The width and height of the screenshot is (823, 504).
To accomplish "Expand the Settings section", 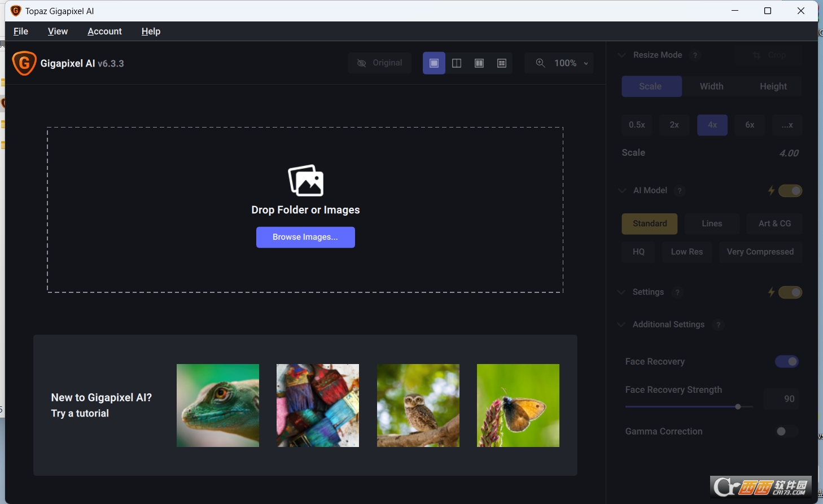I will [621, 292].
